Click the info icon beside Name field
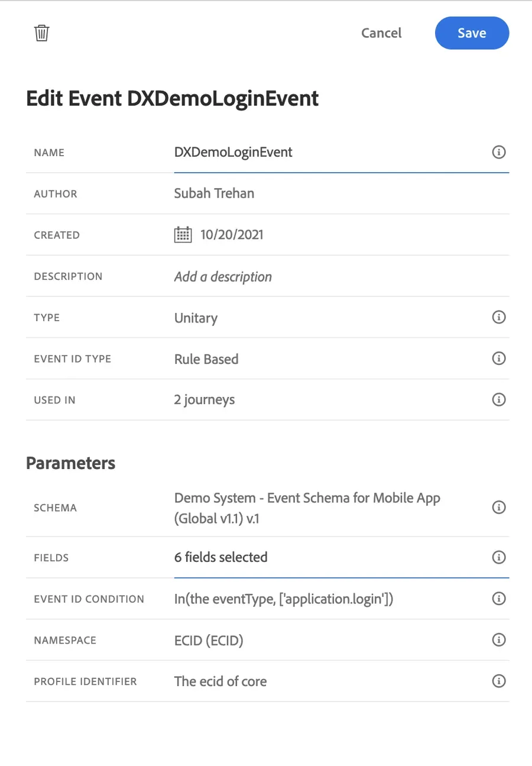 coord(499,153)
